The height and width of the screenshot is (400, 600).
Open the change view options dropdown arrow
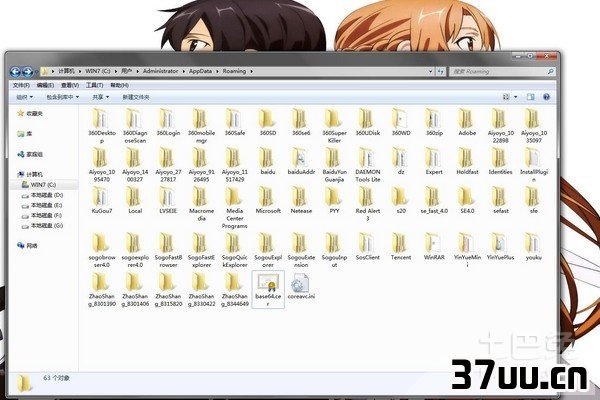pos(516,97)
